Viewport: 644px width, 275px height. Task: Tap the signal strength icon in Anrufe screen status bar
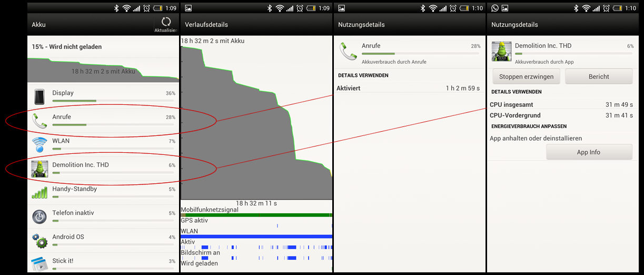pyautogui.click(x=443, y=8)
